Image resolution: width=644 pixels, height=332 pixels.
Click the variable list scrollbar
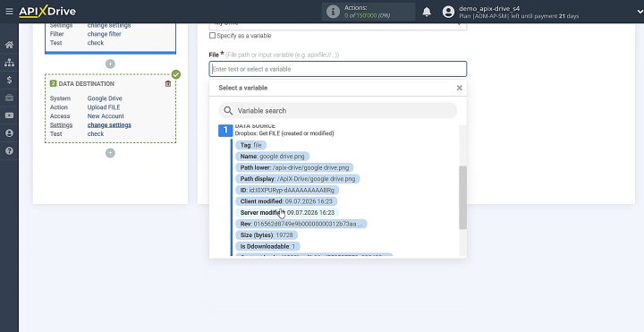coord(463,198)
